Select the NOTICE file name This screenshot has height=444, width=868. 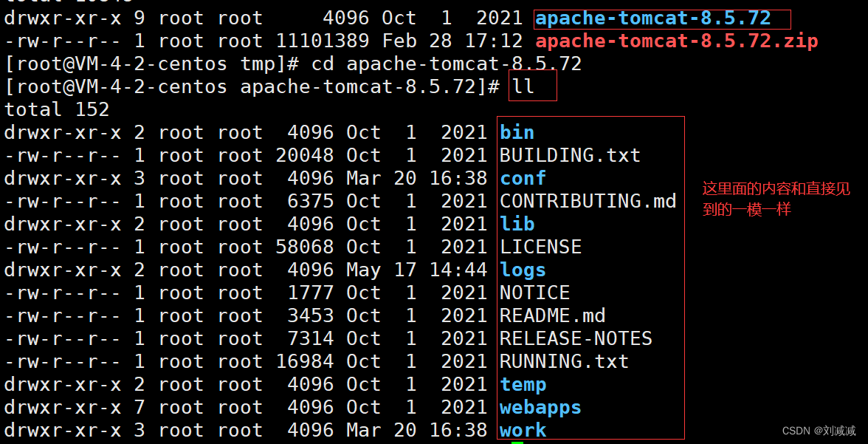point(534,293)
